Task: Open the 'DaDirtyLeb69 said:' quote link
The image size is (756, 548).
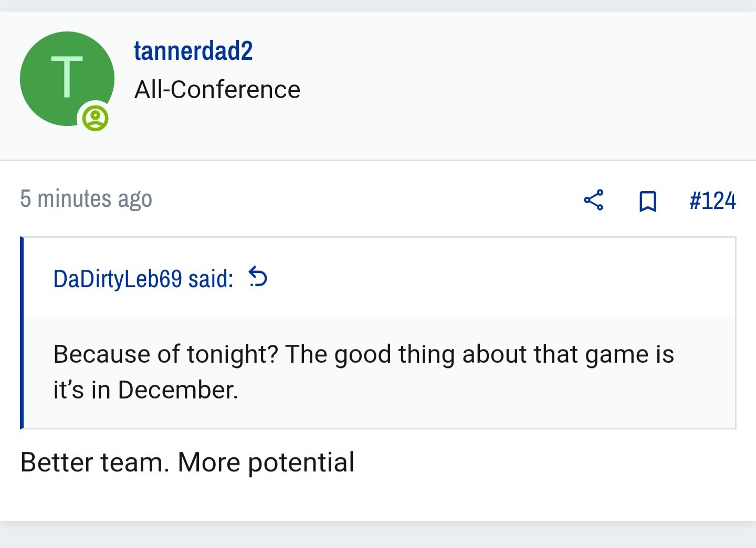Action: 143,279
